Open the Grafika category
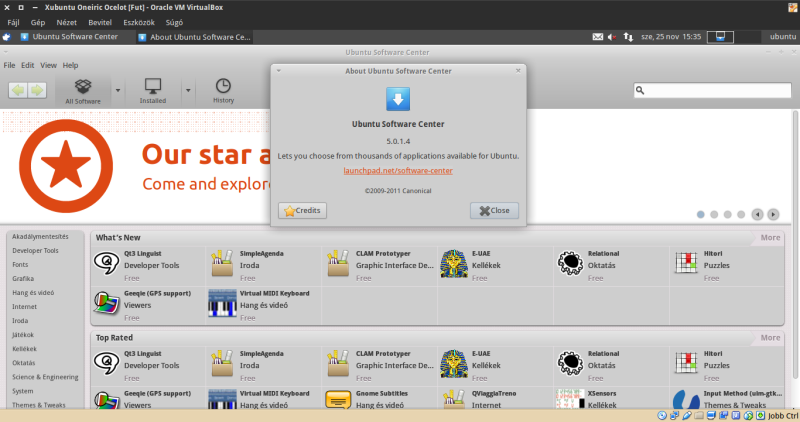This screenshot has height=422, width=800. (23, 279)
